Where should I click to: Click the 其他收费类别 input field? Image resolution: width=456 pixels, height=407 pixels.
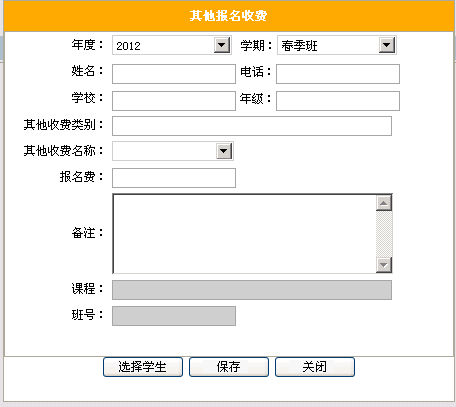pyautogui.click(x=252, y=126)
